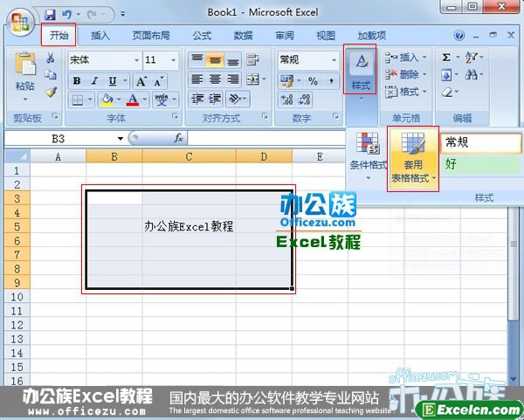524x420 pixels.
Task: Decrease decimal places
Action: pos(305,100)
